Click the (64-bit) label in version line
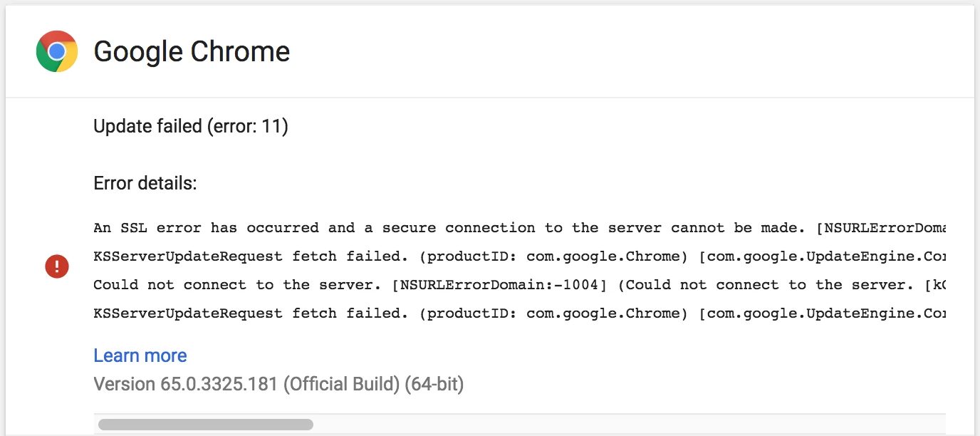 coord(434,385)
